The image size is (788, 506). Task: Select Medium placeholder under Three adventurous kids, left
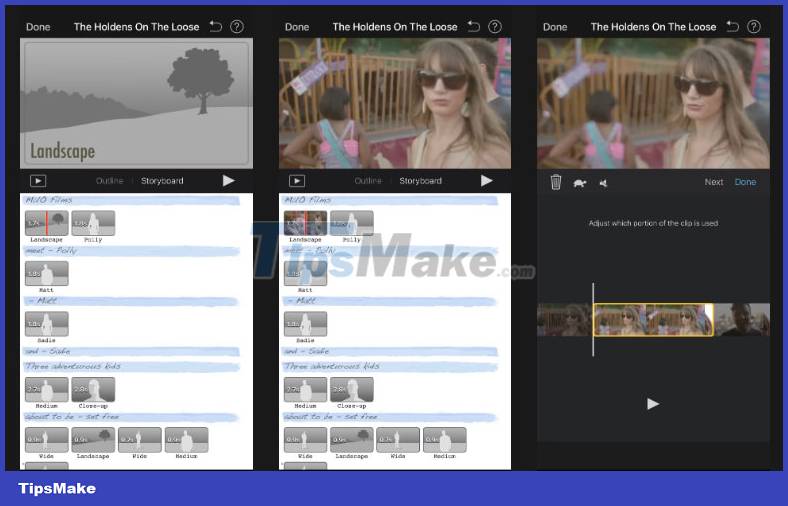click(x=47, y=389)
